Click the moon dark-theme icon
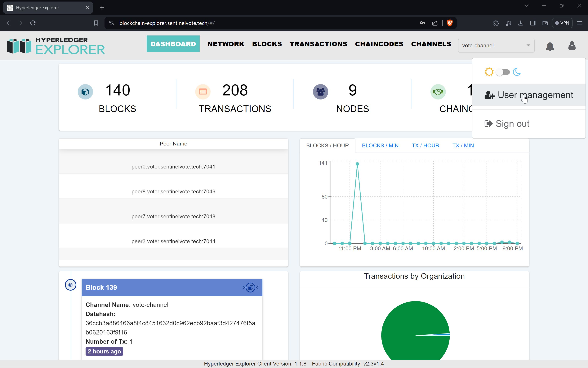 tap(517, 72)
